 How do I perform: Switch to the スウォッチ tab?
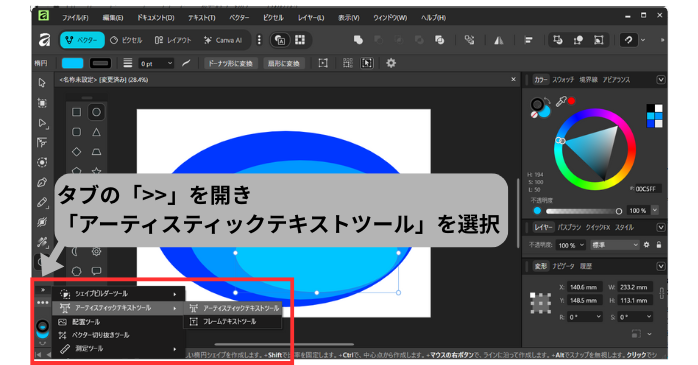563,80
